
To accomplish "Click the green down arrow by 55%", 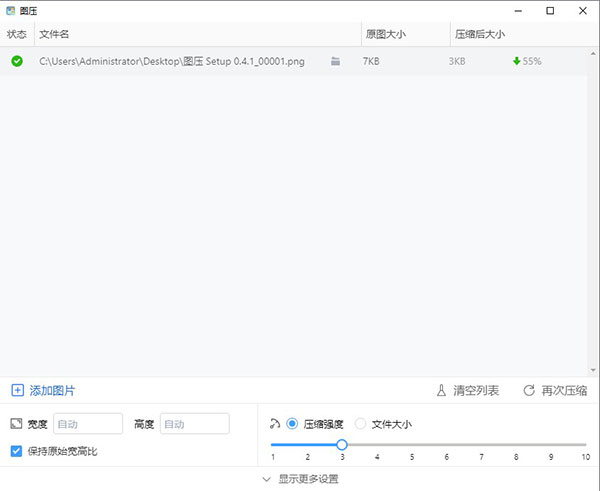I will (516, 61).
